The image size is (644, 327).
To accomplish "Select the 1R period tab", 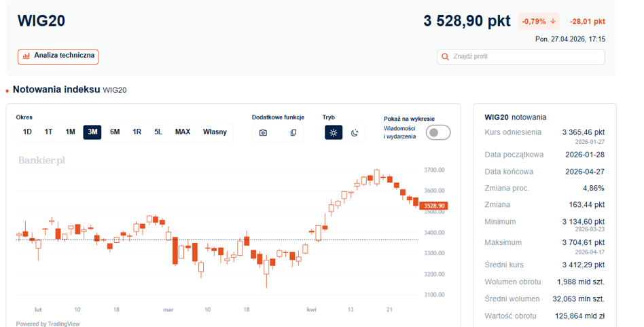I will (x=137, y=132).
